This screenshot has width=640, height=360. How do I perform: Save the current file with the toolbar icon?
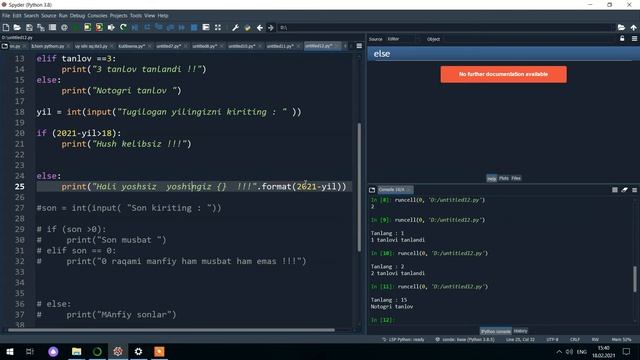tap(29, 27)
